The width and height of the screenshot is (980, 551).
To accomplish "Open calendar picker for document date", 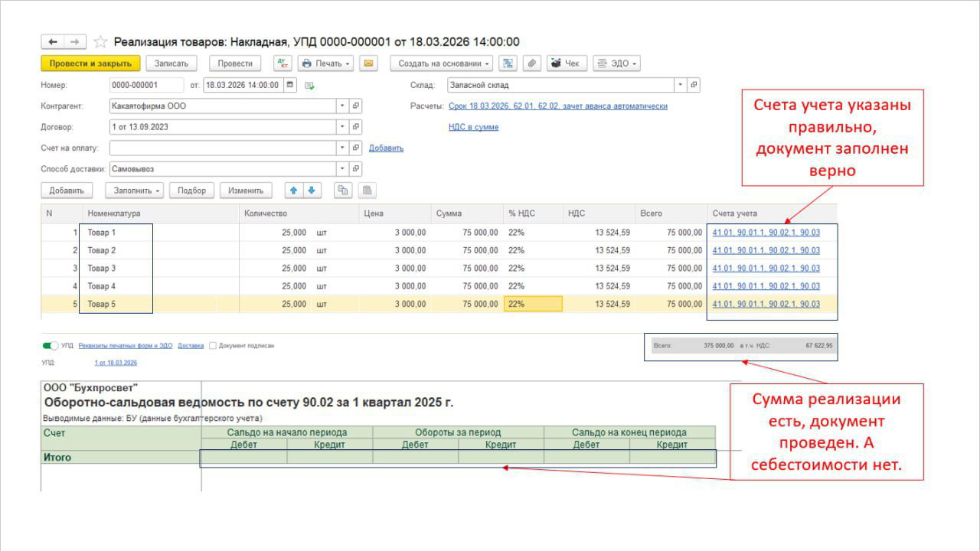I will [290, 85].
